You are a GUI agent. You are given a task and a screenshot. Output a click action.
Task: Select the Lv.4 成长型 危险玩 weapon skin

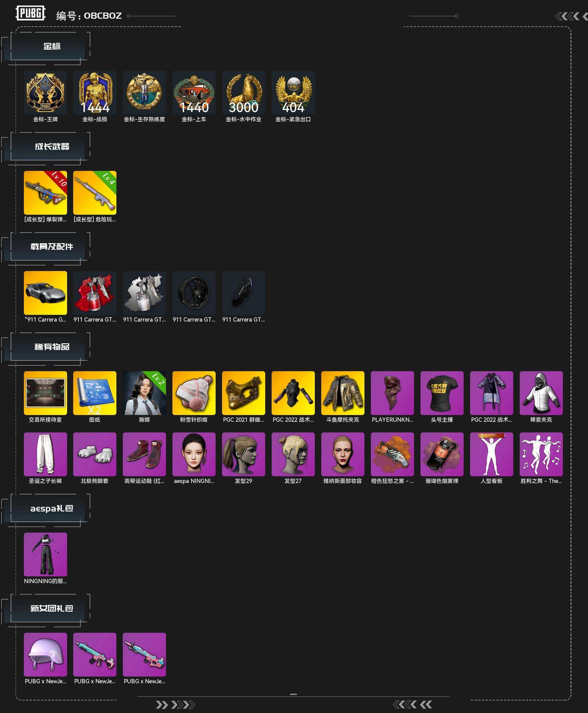(95, 193)
